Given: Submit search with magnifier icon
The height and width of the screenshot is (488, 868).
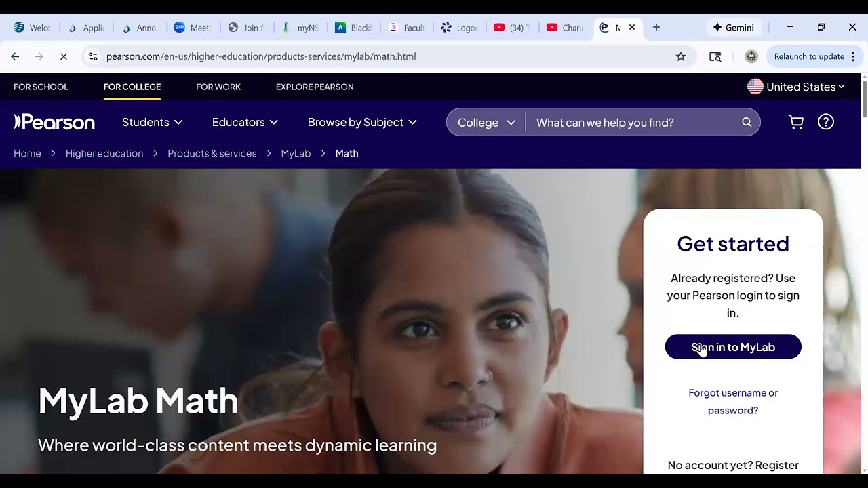Looking at the screenshot, I should coord(747,122).
